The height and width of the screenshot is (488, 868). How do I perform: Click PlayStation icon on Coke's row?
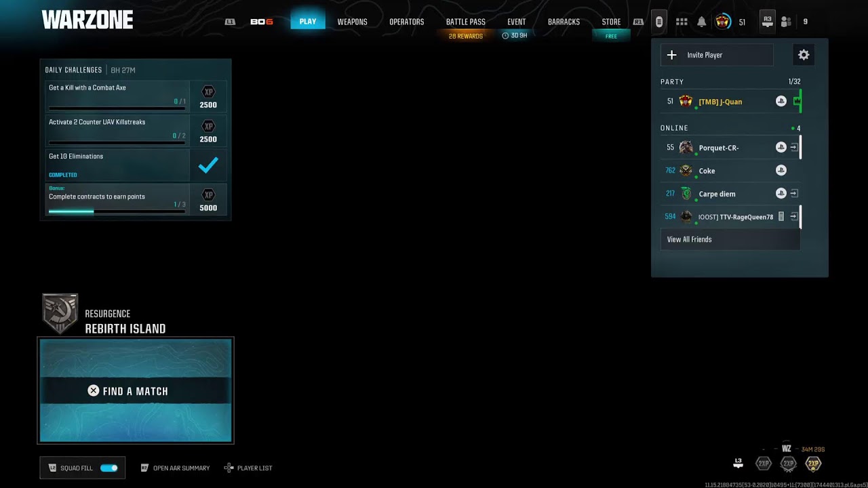pos(781,171)
